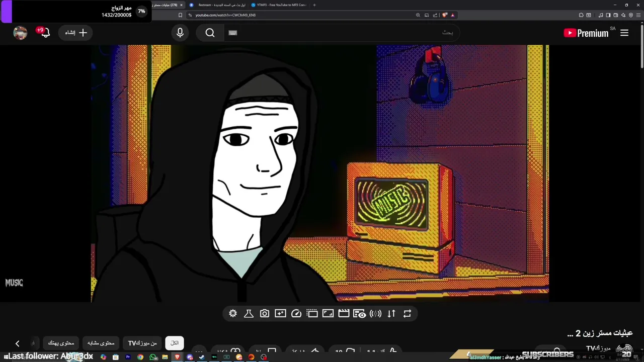
Task: Open Copilot from taskbar
Action: coord(103,357)
